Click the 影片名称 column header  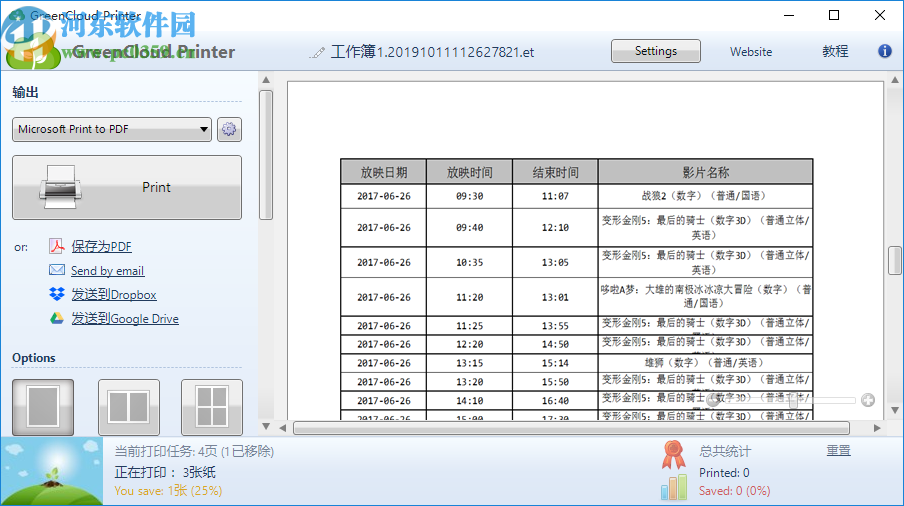coord(706,172)
